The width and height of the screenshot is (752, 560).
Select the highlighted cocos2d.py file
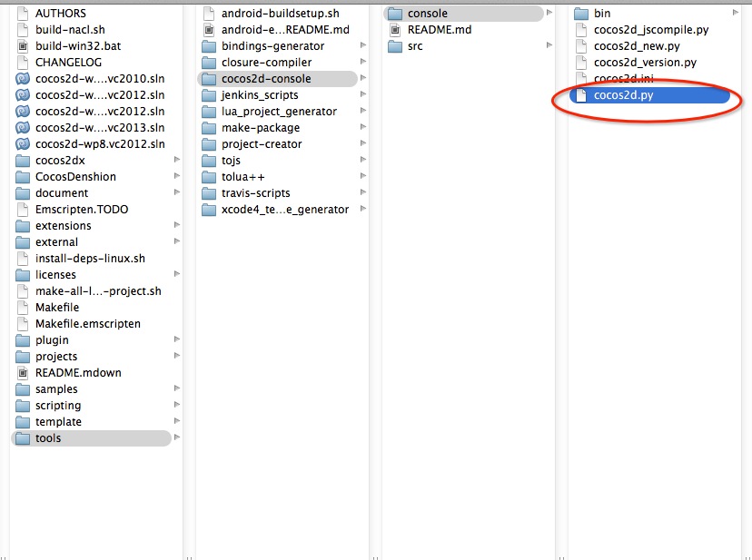pos(649,95)
